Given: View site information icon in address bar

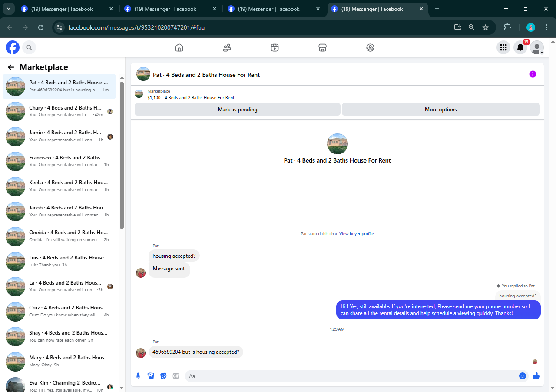Looking at the screenshot, I should click(x=60, y=27).
